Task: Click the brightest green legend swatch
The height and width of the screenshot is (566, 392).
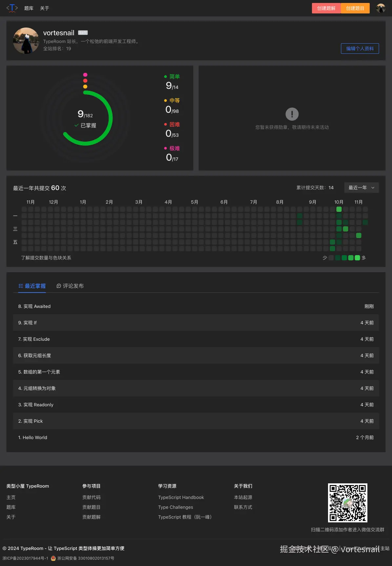Action: (357, 258)
